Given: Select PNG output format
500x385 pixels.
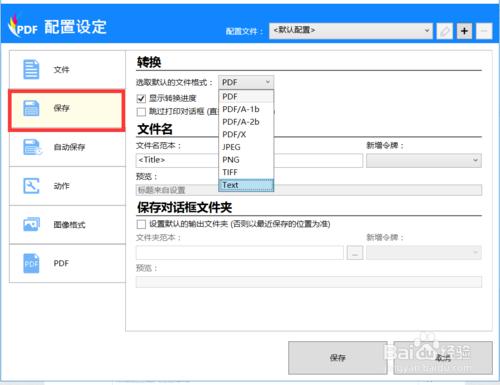Looking at the screenshot, I should 246,160.
